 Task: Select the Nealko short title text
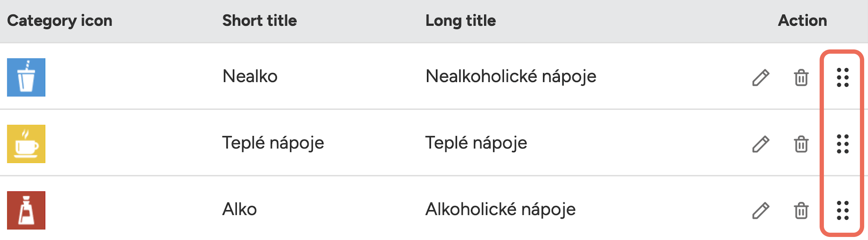(x=250, y=76)
